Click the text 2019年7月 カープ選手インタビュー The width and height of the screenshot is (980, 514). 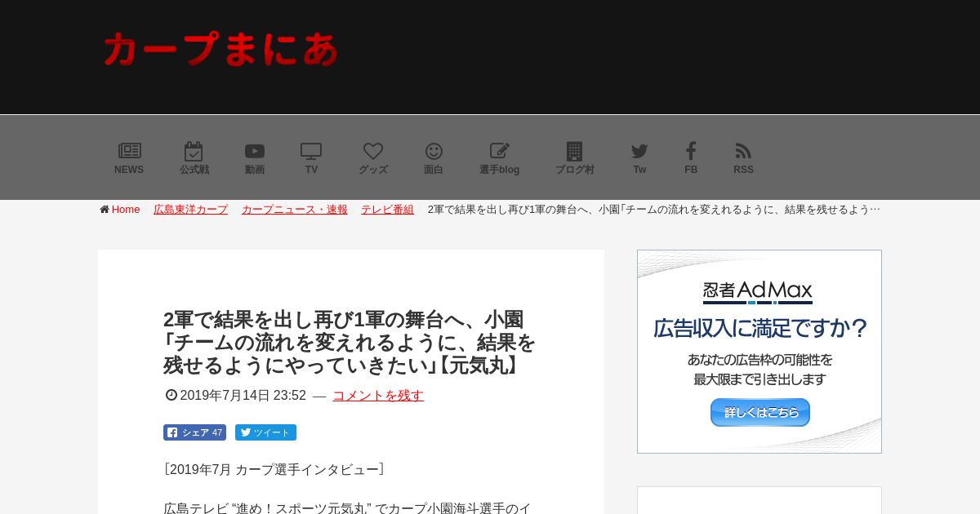click(274, 470)
